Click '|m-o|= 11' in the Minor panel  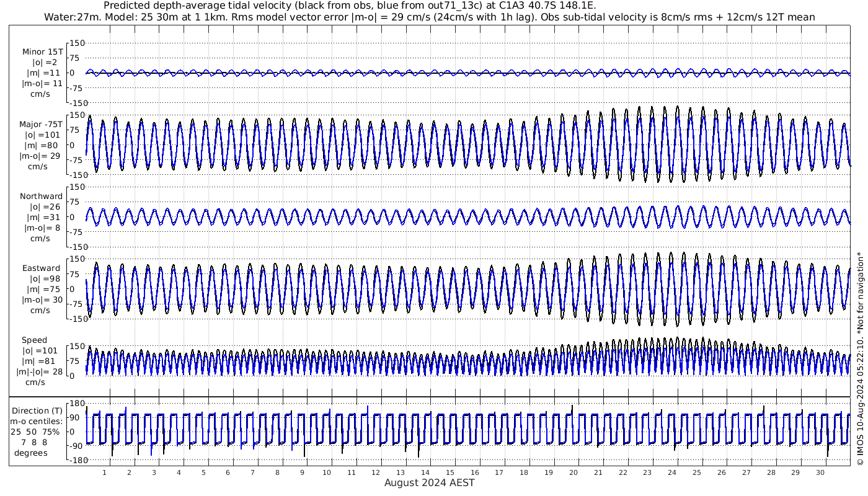42,83
